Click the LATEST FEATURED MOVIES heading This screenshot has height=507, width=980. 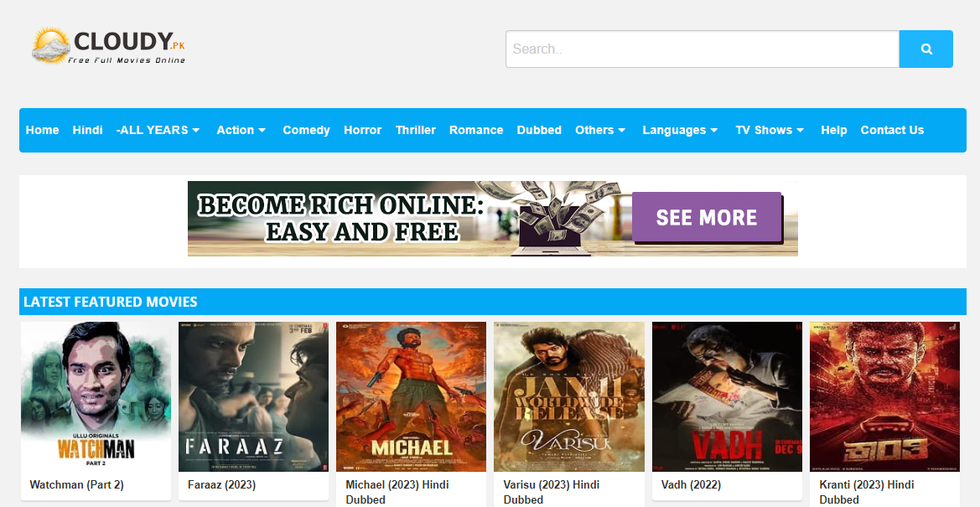click(111, 302)
